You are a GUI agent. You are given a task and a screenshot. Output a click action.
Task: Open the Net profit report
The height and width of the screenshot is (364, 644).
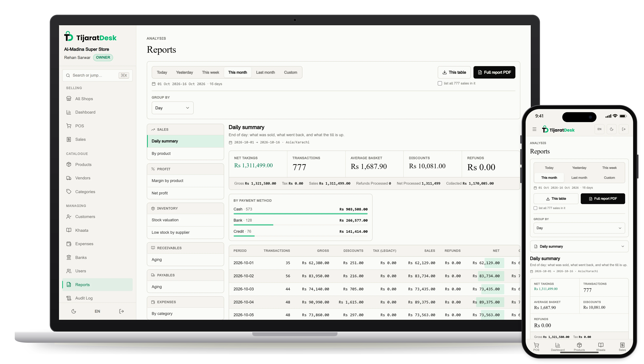tap(185, 193)
